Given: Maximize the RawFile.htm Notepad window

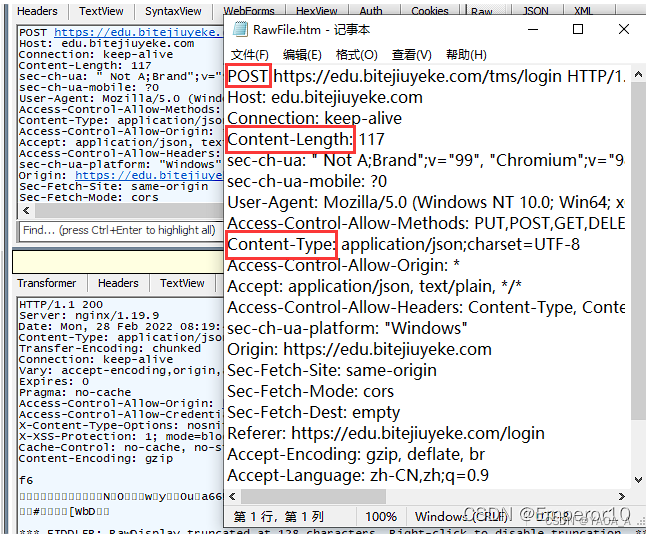Looking at the screenshot, I should (x=578, y=29).
